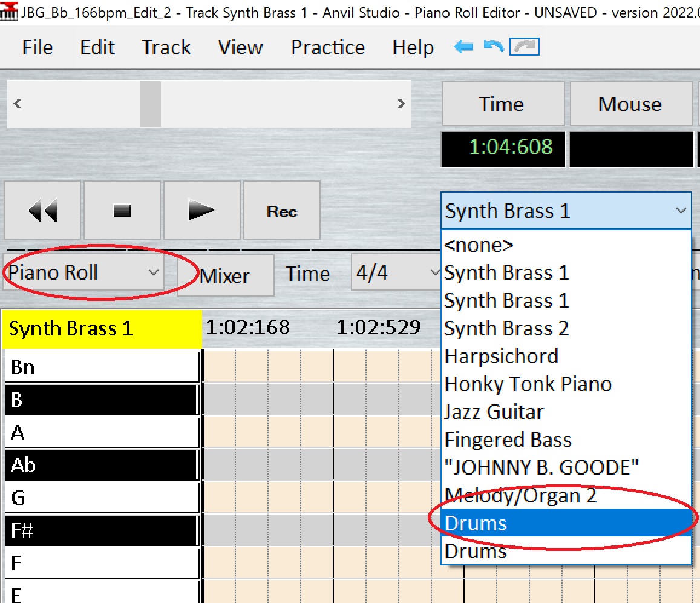Undo the last edit with the undo arrow
This screenshot has height=603, width=700.
tap(493, 45)
